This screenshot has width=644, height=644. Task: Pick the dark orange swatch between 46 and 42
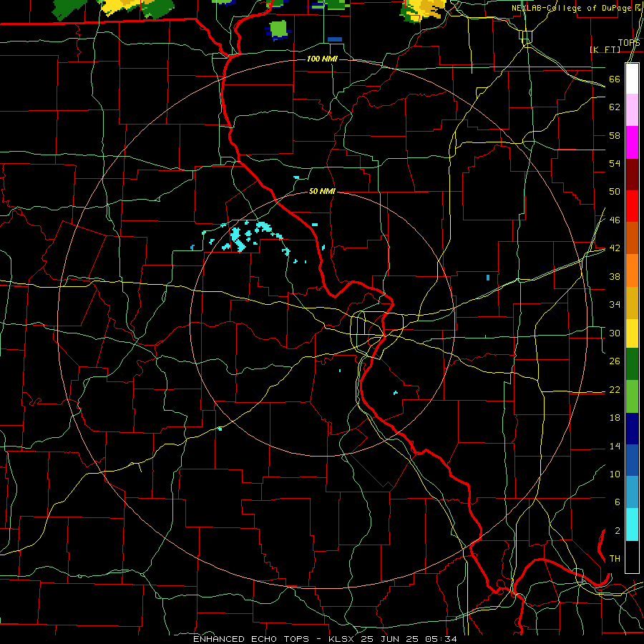tap(632, 238)
